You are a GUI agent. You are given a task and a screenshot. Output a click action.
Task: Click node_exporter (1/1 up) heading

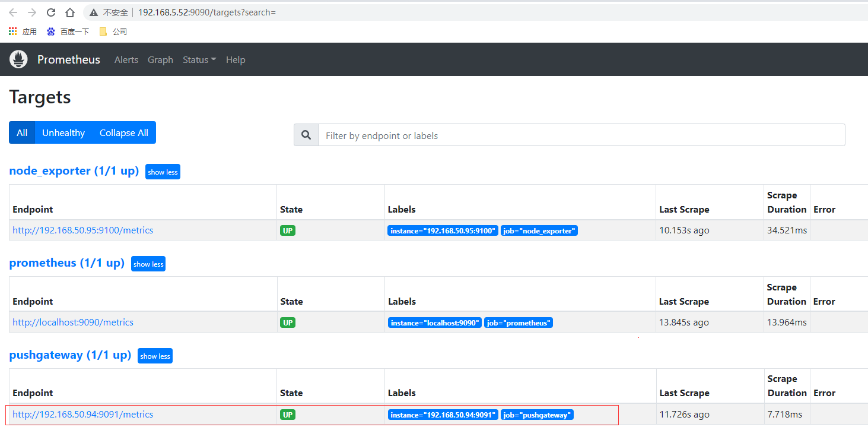[74, 171]
